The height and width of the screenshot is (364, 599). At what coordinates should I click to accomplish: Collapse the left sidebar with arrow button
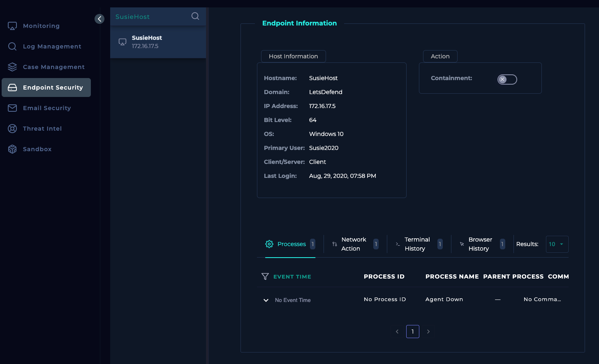click(x=99, y=19)
